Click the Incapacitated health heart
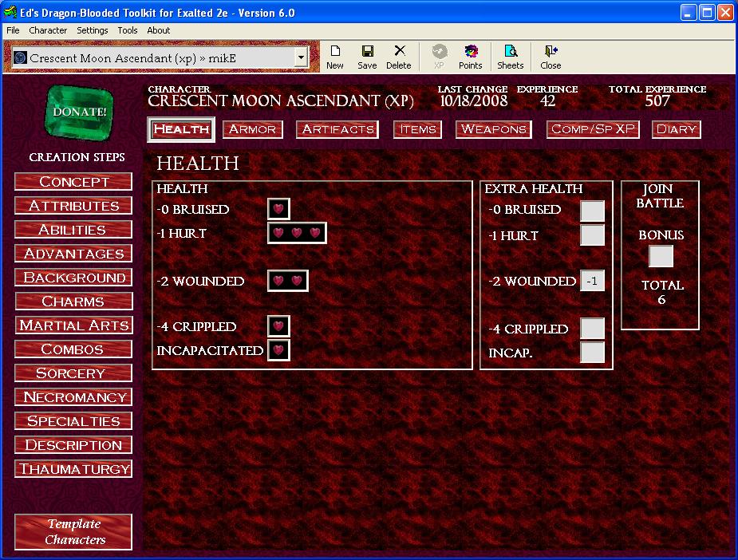 coord(278,350)
